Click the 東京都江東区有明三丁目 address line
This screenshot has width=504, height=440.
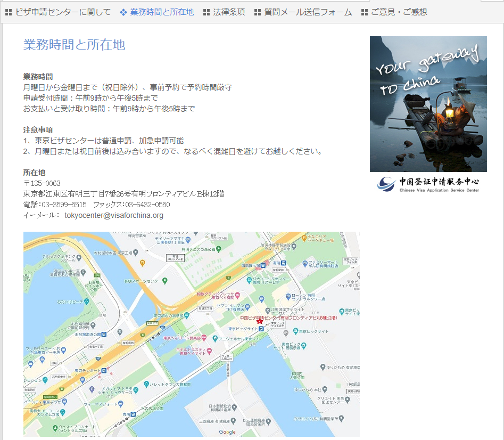pos(124,193)
